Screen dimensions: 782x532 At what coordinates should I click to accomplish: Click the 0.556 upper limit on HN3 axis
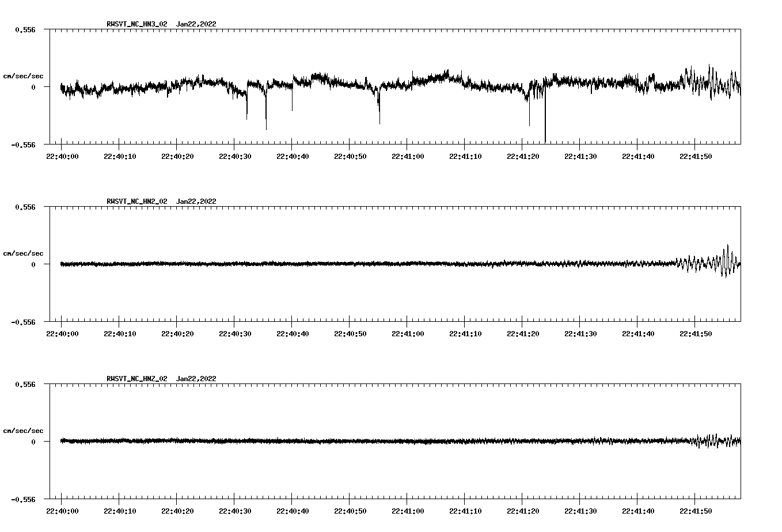click(25, 29)
